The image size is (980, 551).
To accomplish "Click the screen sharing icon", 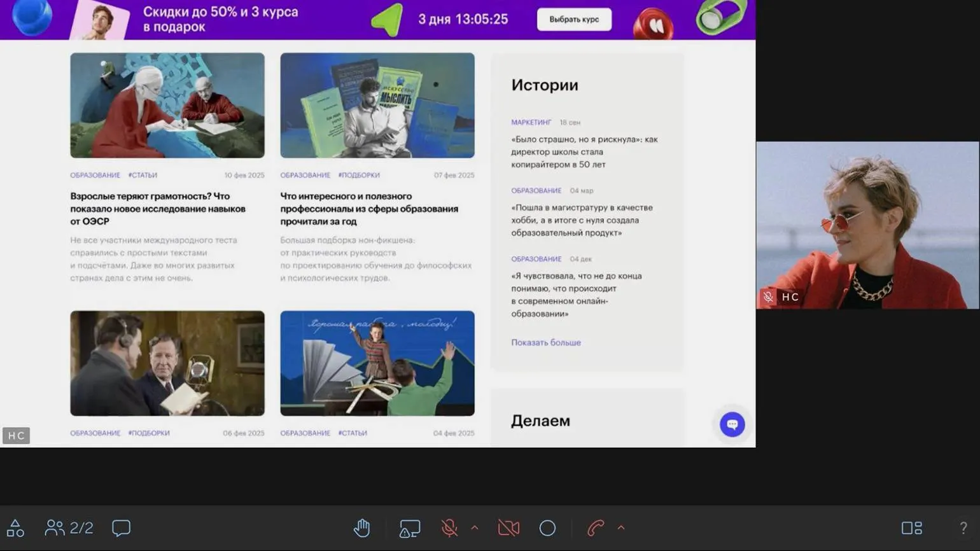I will coord(409,528).
